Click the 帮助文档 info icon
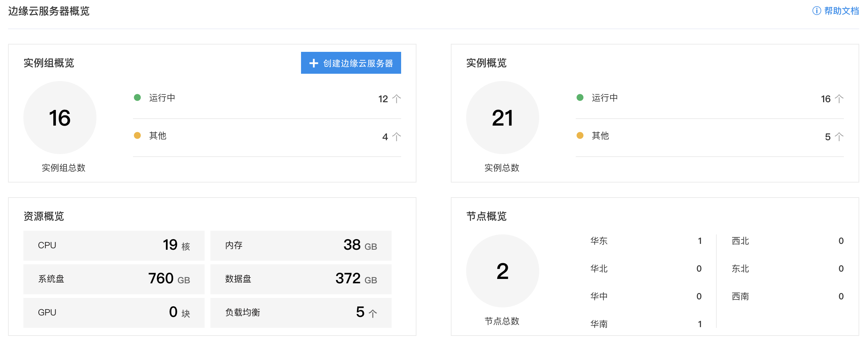This screenshot has height=341, width=868. (816, 11)
